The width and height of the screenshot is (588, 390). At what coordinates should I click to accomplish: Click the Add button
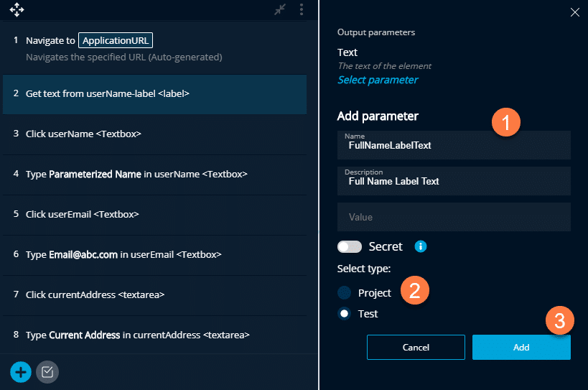521,347
